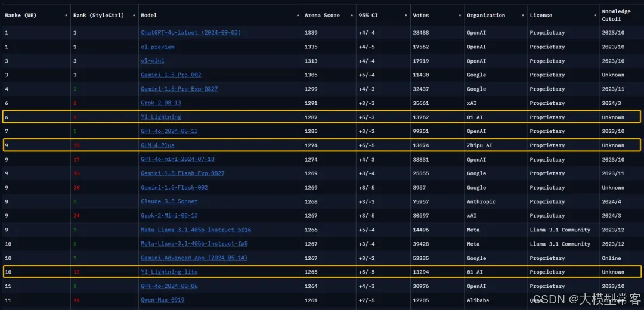Follow the Gemini-1.5-Flash-Exp-0827 link
Viewport: 644px width, 310px height.
click(x=182, y=173)
